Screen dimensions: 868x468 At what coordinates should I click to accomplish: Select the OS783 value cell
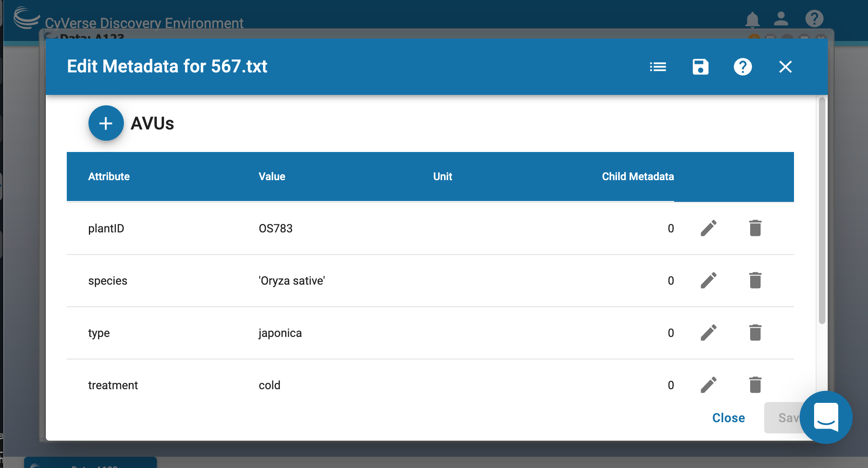point(276,228)
